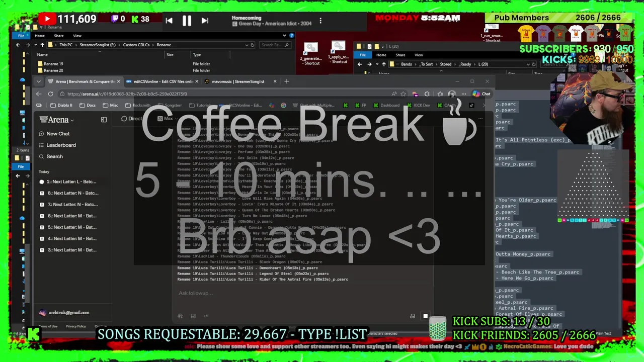Go back in Rename explorer window
This screenshot has width=644, height=362.
pyautogui.click(x=19, y=45)
